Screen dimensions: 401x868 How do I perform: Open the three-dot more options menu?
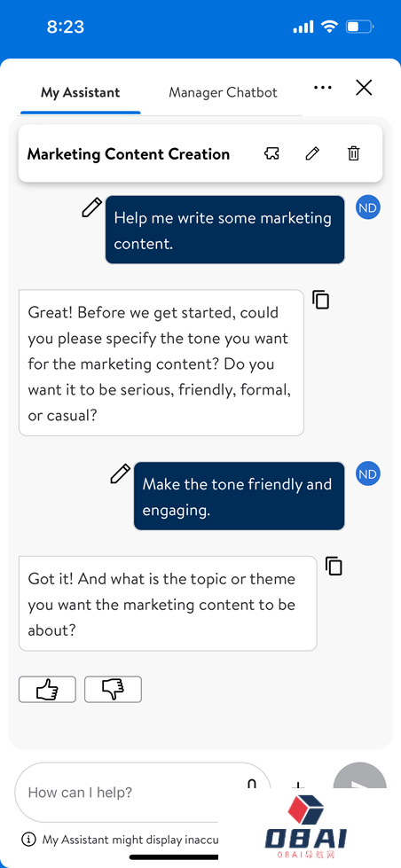(322, 88)
